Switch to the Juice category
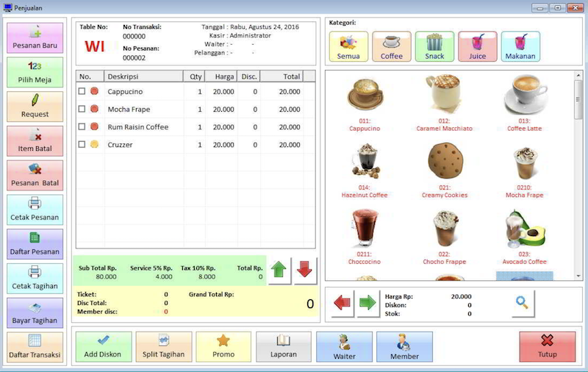This screenshot has height=372, width=588. pos(478,46)
